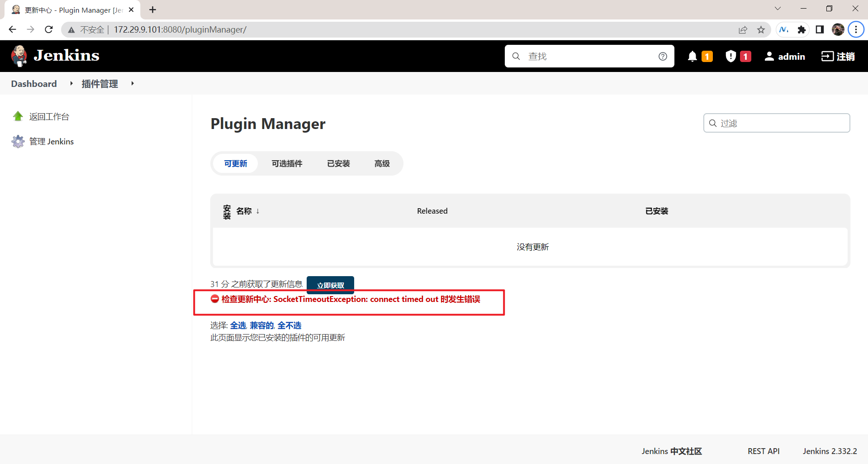Click the Jenkins header title text

[x=66, y=55]
